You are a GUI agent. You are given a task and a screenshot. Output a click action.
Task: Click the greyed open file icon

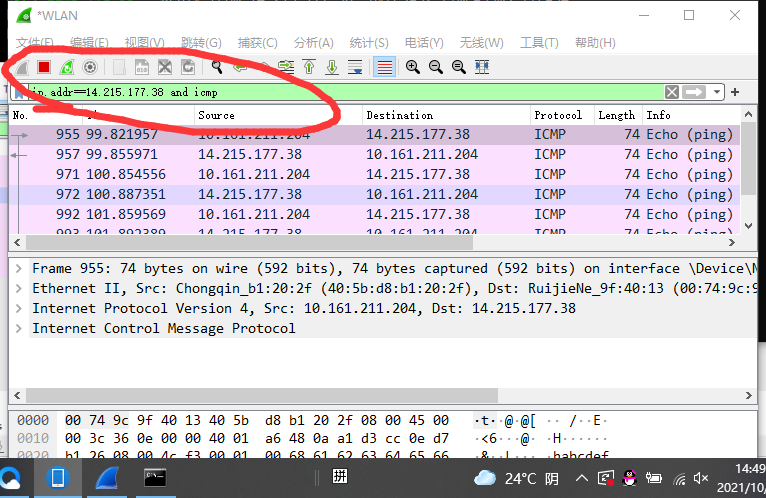[x=119, y=67]
